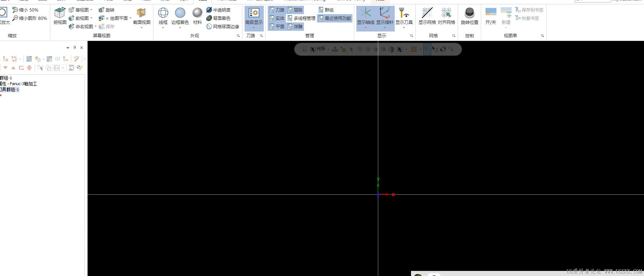Move insert arrow down with red down-triangle
Screen dimensions: 644x276
click(x=5, y=68)
